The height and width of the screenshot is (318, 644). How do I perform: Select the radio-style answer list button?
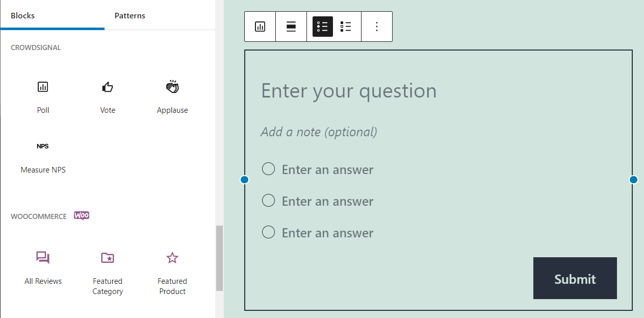[x=323, y=27]
